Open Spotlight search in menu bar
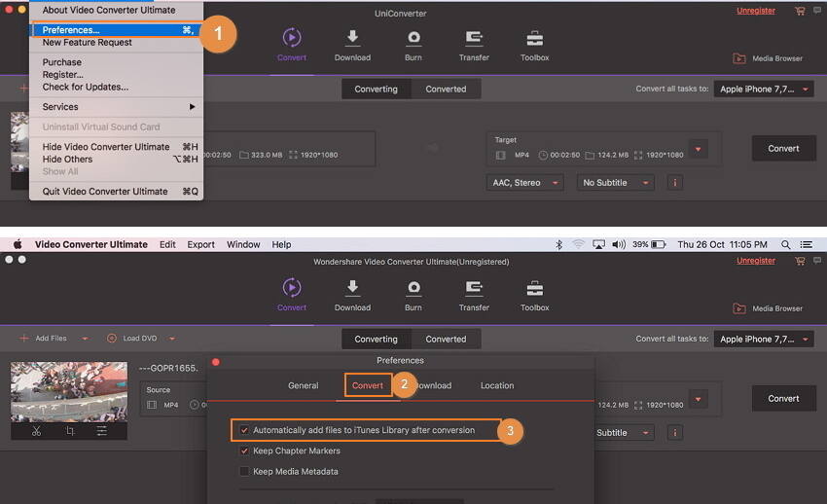This screenshot has height=504, width=827. tap(786, 244)
